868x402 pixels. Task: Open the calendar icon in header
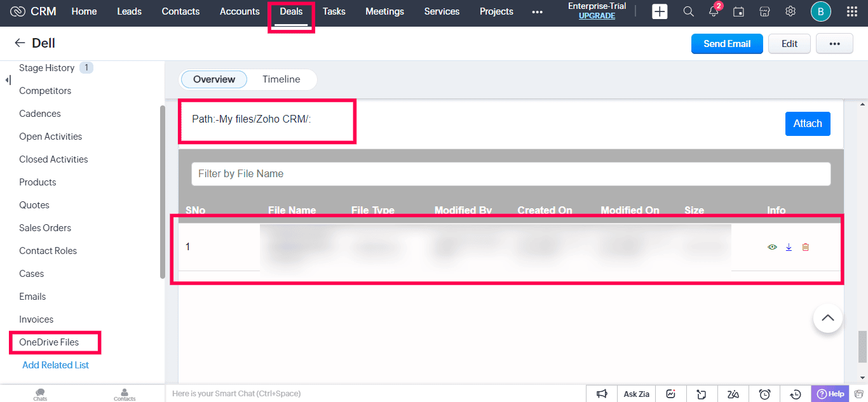(738, 11)
